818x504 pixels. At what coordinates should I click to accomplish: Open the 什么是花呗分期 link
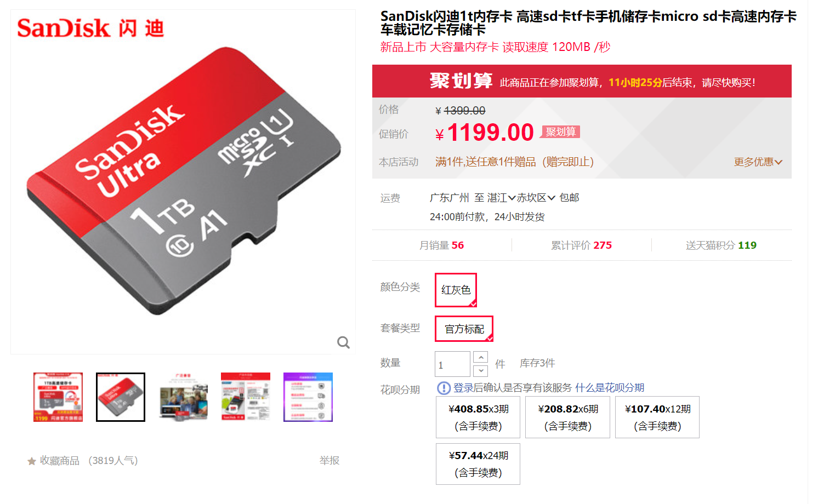pos(610,388)
